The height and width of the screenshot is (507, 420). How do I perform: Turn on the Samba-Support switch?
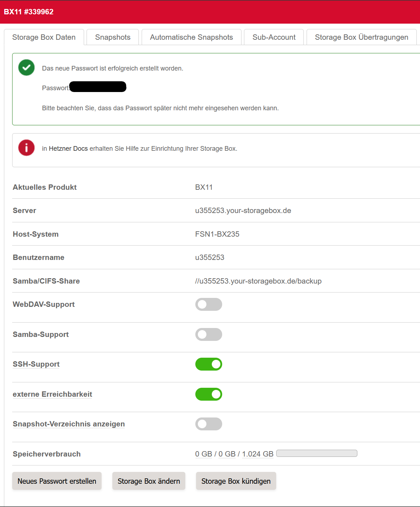209,334
